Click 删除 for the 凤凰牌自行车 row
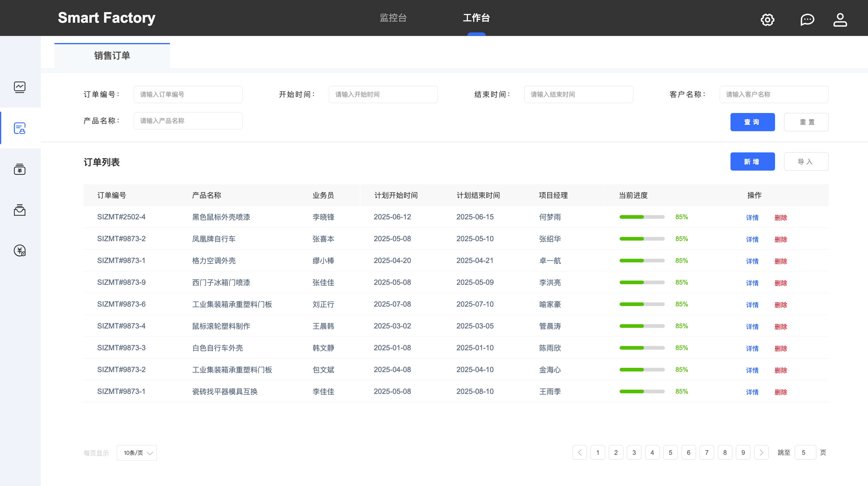Screen dimensions: 868x486 tap(780, 239)
